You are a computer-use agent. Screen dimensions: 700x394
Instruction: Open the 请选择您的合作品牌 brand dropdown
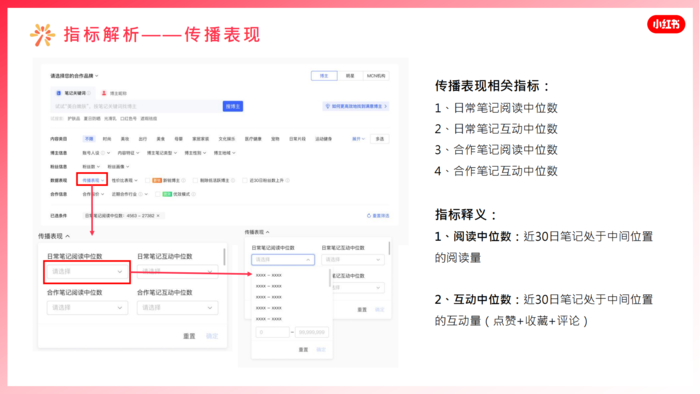(74, 76)
